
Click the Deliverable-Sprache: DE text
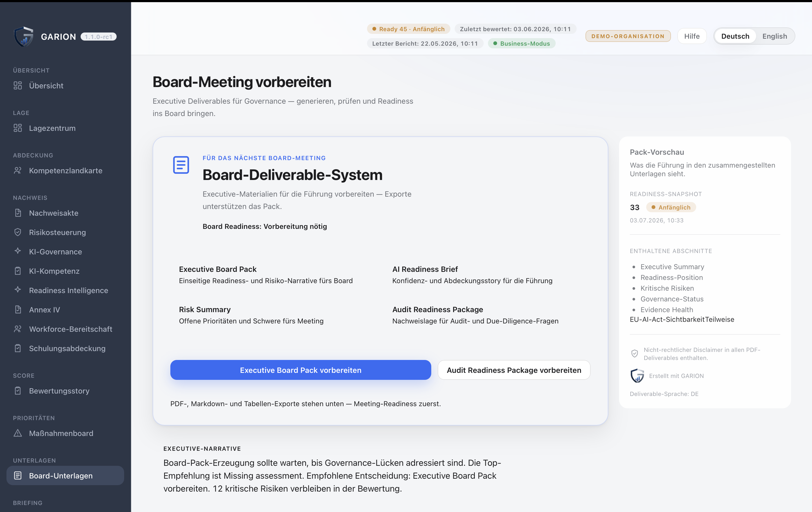(664, 394)
